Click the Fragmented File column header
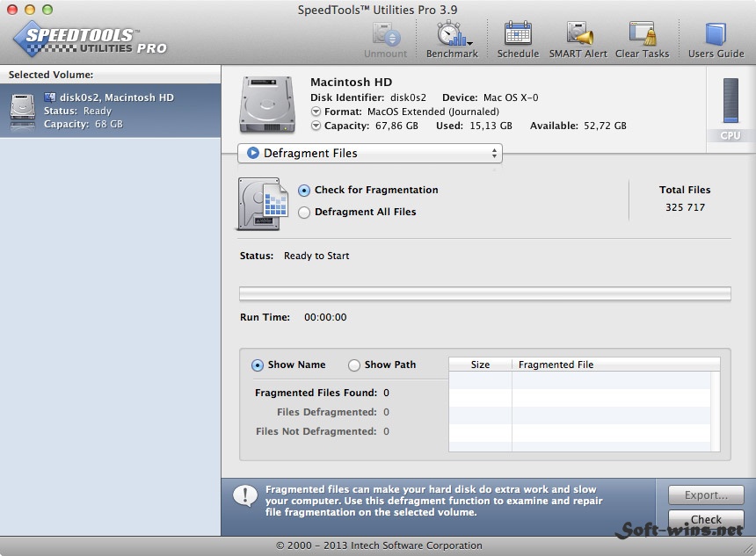The image size is (756, 556). (x=615, y=365)
